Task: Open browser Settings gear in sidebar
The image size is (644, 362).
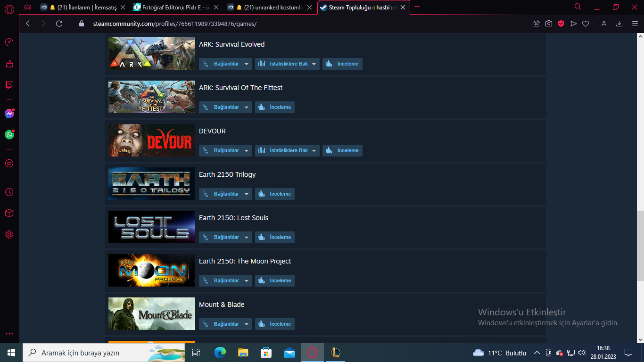Action: [x=9, y=235]
